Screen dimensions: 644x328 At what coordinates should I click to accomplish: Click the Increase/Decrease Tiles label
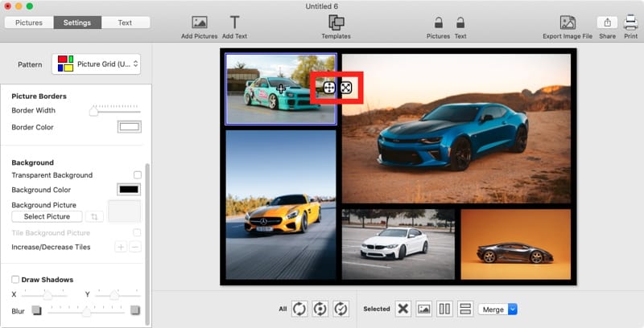51,247
